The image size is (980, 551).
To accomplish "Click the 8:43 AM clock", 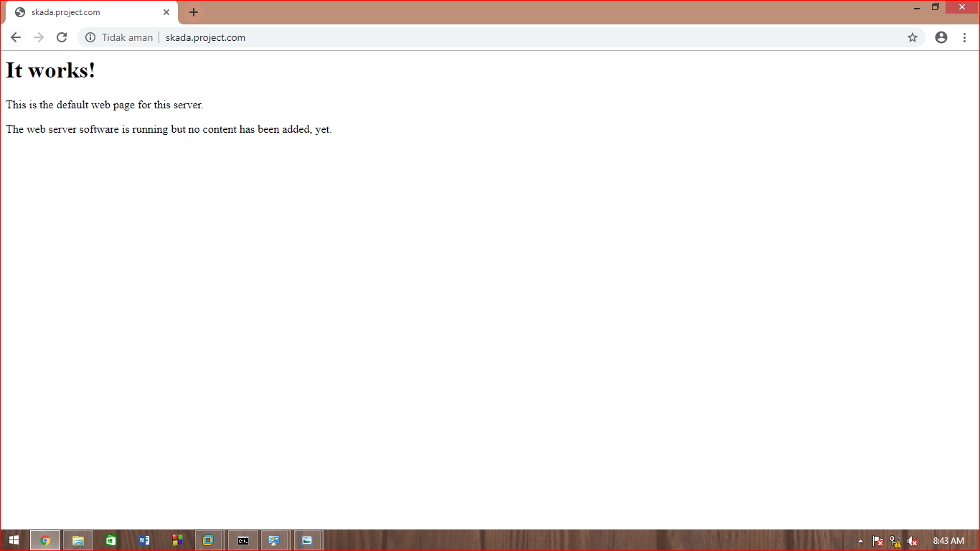I will [948, 541].
